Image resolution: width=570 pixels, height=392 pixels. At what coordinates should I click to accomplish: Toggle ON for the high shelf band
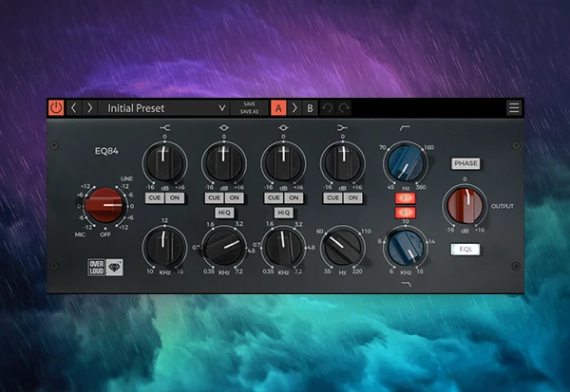pos(175,198)
